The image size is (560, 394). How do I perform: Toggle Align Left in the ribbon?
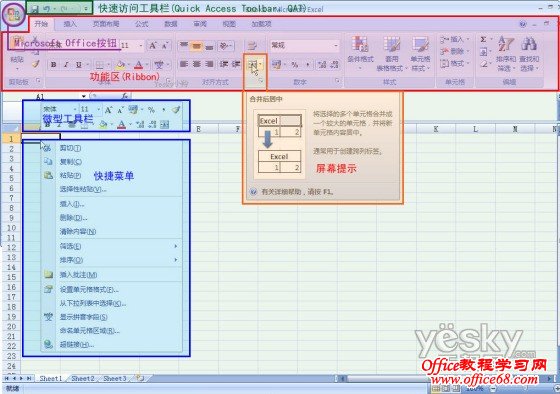[184, 64]
